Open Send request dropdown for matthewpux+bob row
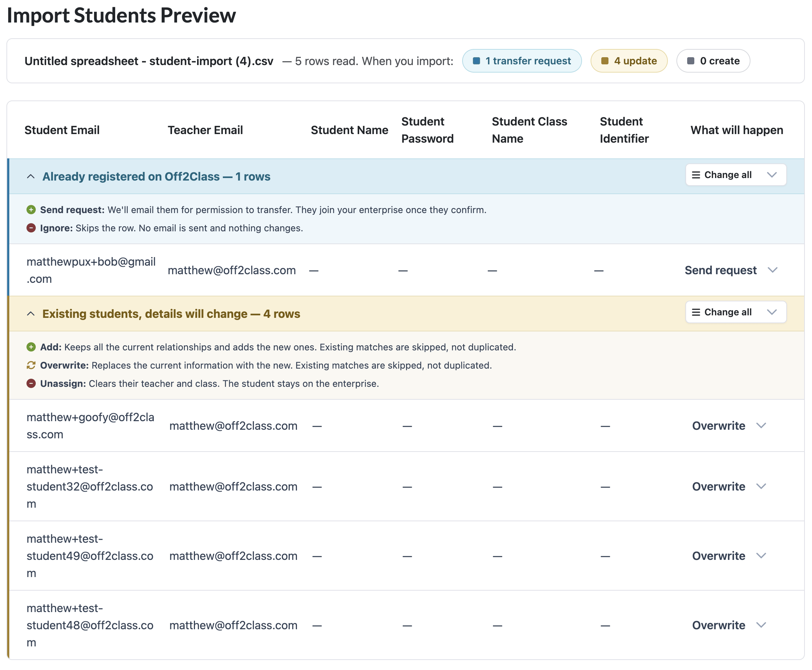812x670 pixels. coord(731,270)
